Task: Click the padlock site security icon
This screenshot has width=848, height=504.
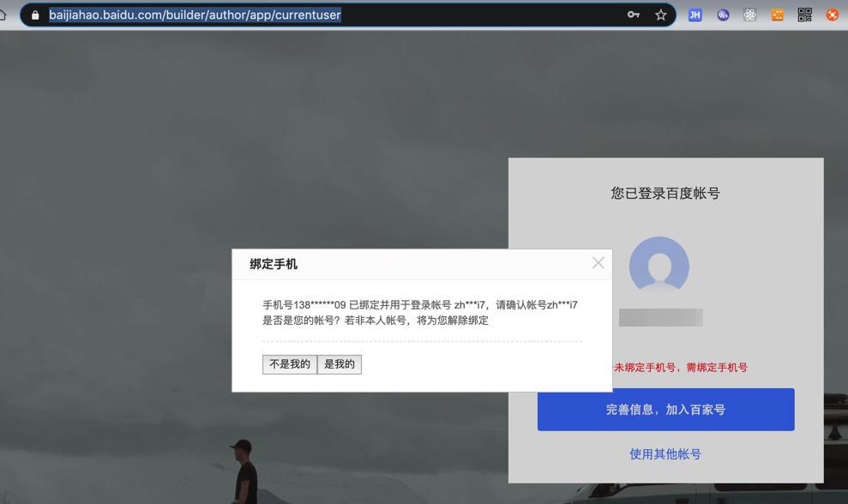Action: tap(35, 15)
